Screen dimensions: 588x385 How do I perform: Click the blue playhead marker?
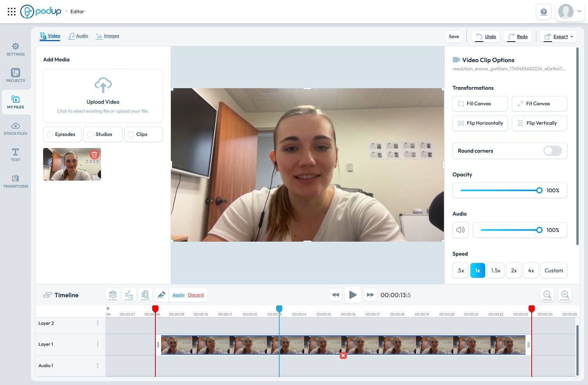279,309
